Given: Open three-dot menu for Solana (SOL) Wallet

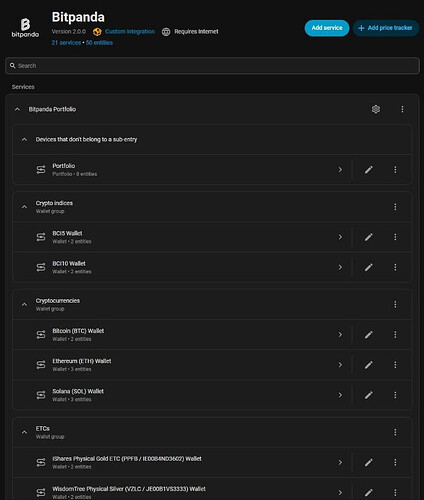Looking at the screenshot, I should (395, 395).
